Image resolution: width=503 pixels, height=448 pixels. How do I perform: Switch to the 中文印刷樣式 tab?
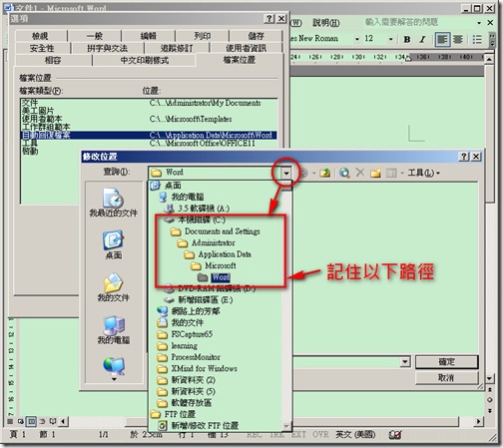(145, 60)
